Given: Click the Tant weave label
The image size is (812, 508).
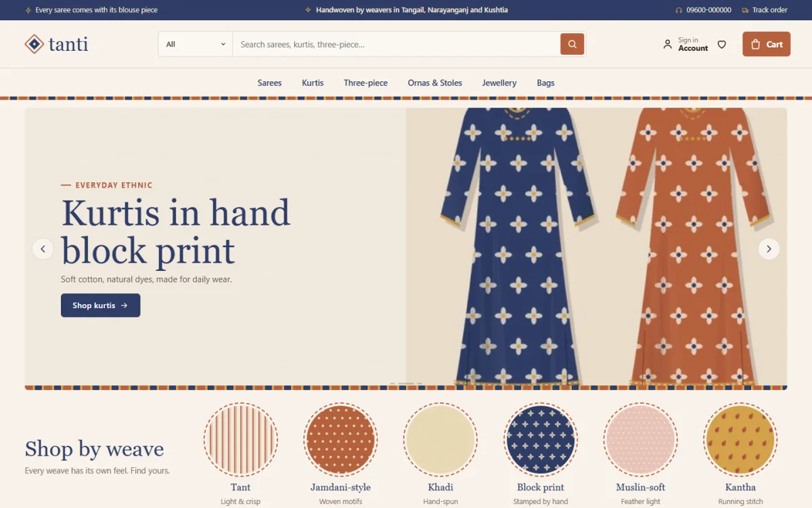Looking at the screenshot, I should tap(240, 487).
